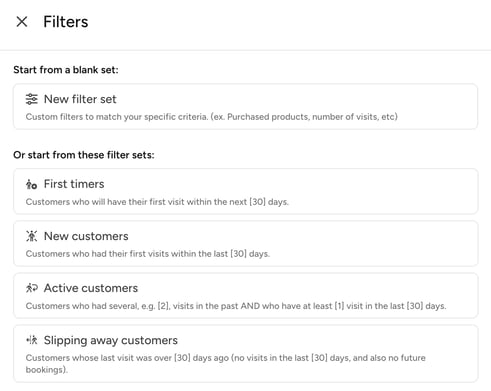Click Slipping away description about no future bookings
The width and height of the screenshot is (491, 391).
click(x=225, y=364)
